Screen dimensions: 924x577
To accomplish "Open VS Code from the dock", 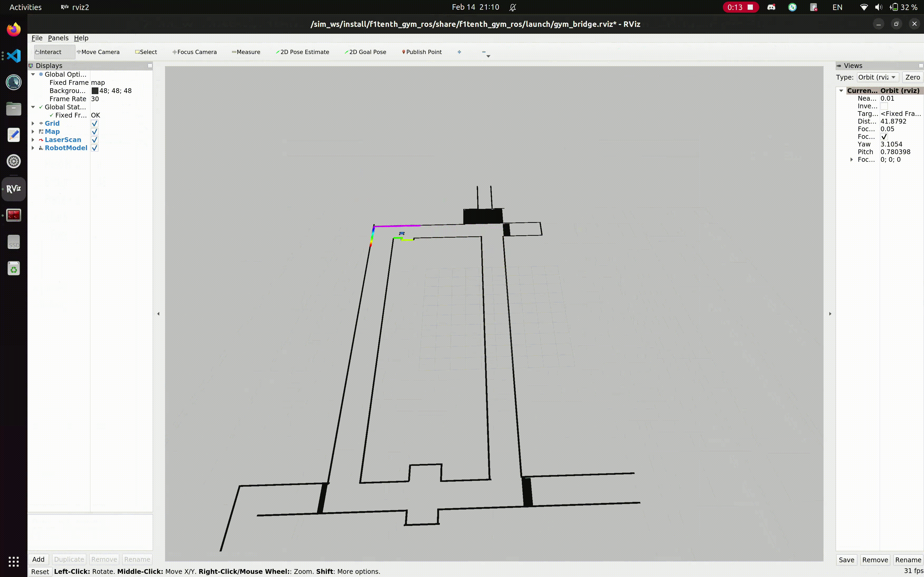I will click(14, 56).
